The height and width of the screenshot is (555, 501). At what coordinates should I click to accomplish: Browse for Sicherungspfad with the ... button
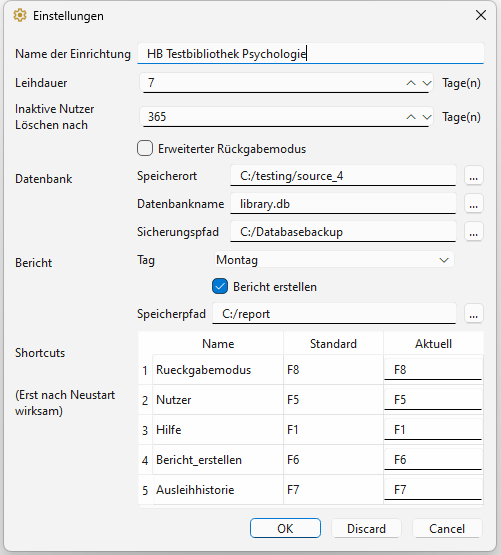click(474, 232)
